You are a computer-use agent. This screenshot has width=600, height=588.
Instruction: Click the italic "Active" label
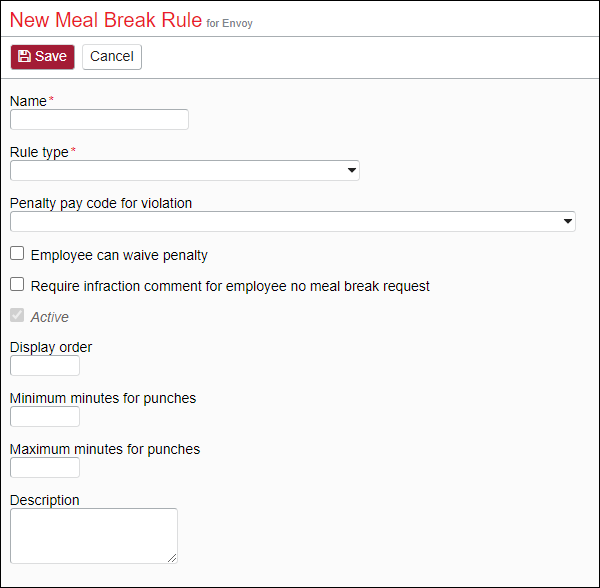tap(50, 317)
